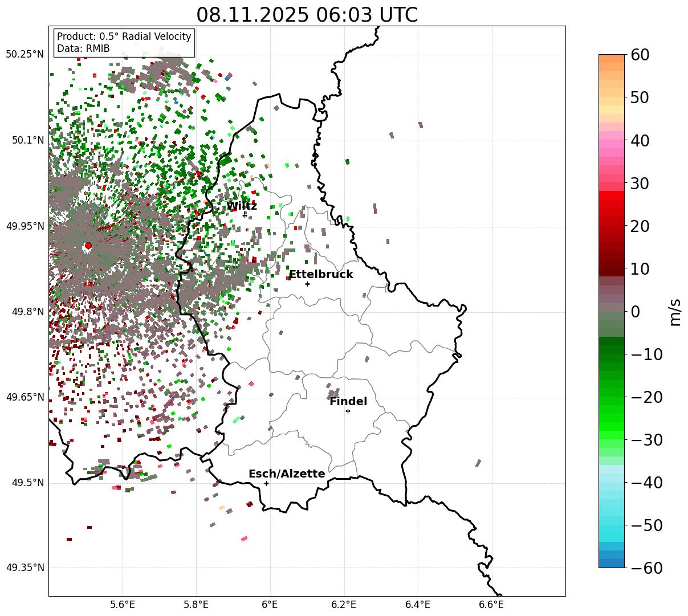Click the Product: 0.5° Radial Velocity label
Image resolution: width=688 pixels, height=616 pixels.
(124, 36)
